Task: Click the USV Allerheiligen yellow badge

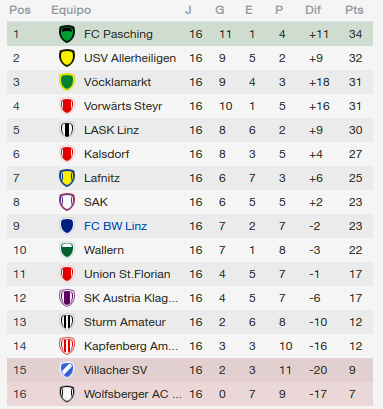Action: point(67,58)
